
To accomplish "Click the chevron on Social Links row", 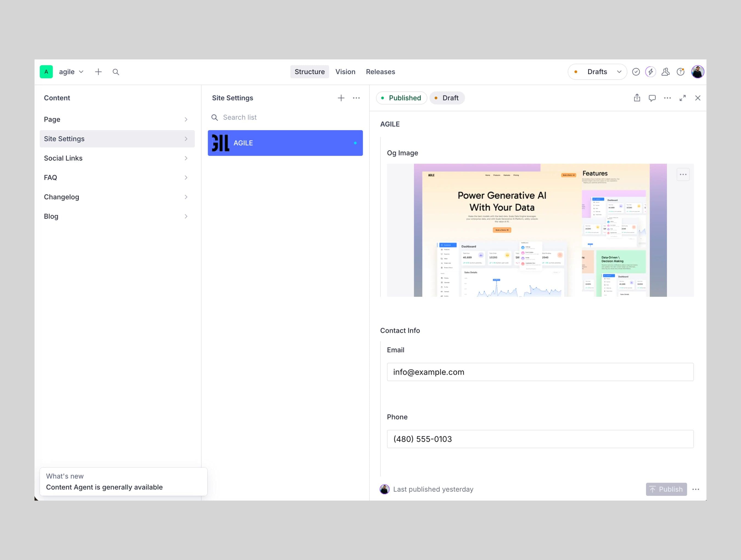I will [186, 158].
